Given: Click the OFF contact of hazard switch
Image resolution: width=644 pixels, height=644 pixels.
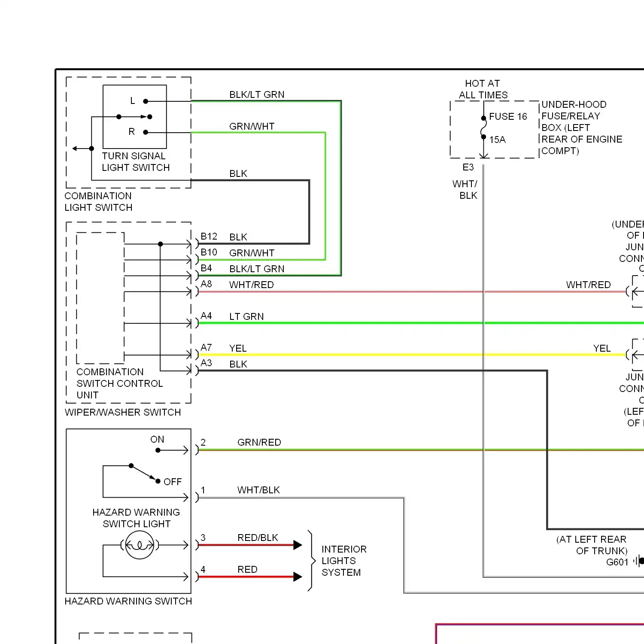Looking at the screenshot, I should pos(158,481).
